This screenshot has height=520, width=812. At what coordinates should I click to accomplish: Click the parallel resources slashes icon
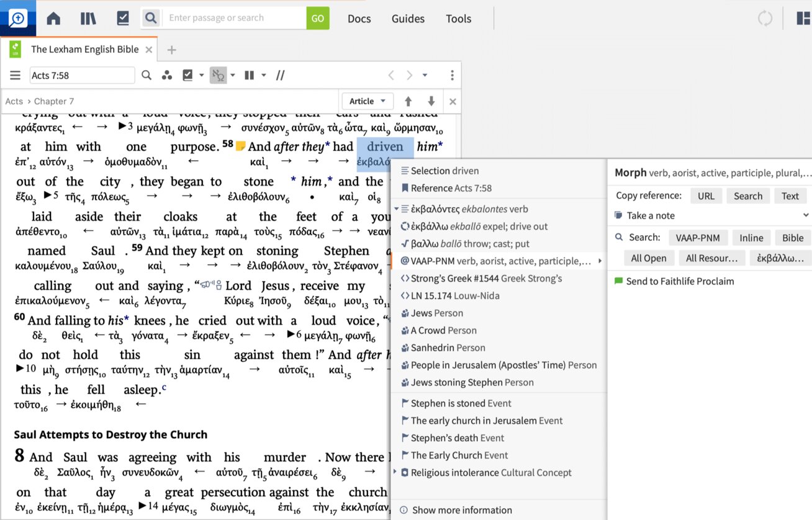(280, 75)
